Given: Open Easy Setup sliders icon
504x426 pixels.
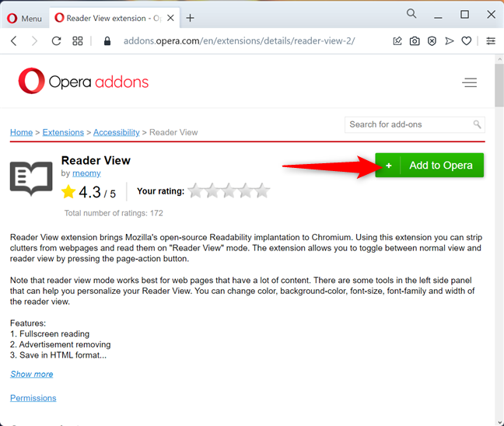Looking at the screenshot, I should (x=491, y=40).
